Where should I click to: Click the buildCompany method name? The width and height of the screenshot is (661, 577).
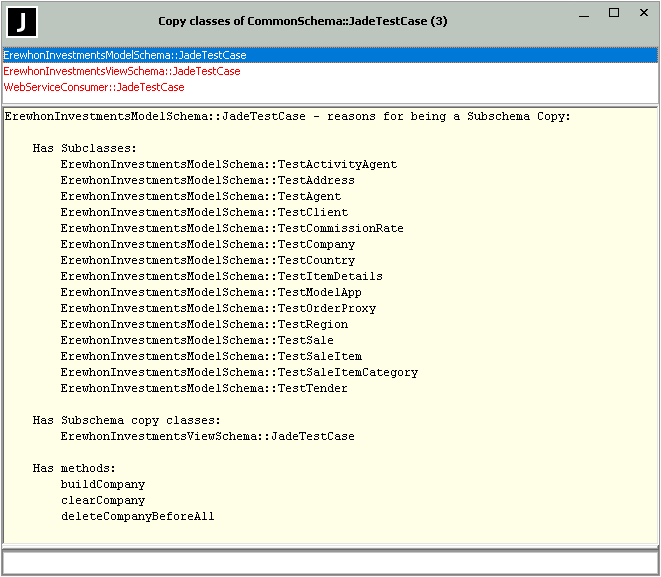pyautogui.click(x=103, y=485)
